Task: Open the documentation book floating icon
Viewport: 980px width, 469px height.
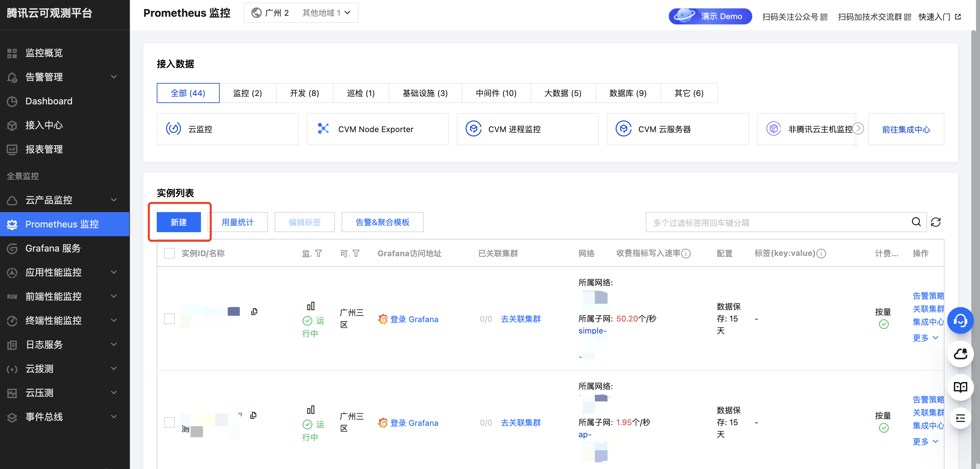Action: 960,387
